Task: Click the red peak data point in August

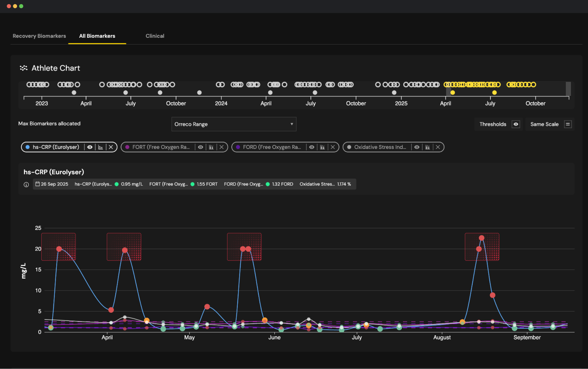Action: point(482,238)
